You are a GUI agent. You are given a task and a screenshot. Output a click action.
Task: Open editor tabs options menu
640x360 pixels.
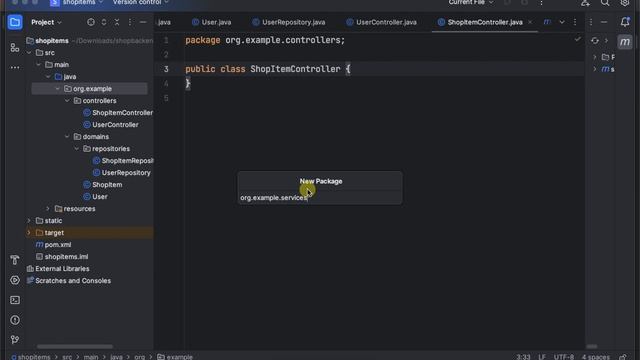tap(575, 22)
